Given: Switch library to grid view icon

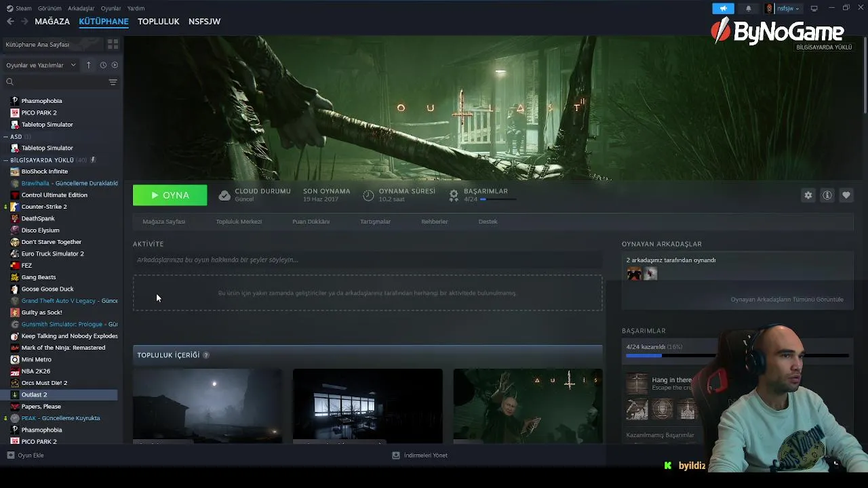Looking at the screenshot, I should 113,44.
